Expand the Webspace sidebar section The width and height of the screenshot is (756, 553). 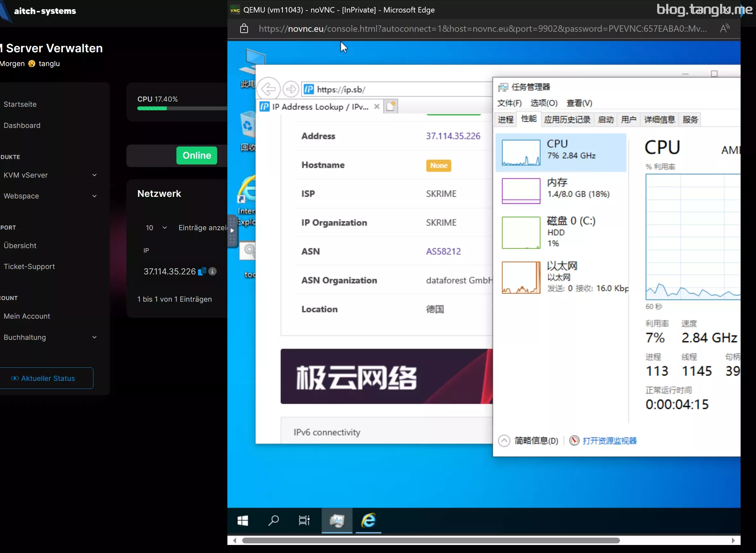coord(50,196)
